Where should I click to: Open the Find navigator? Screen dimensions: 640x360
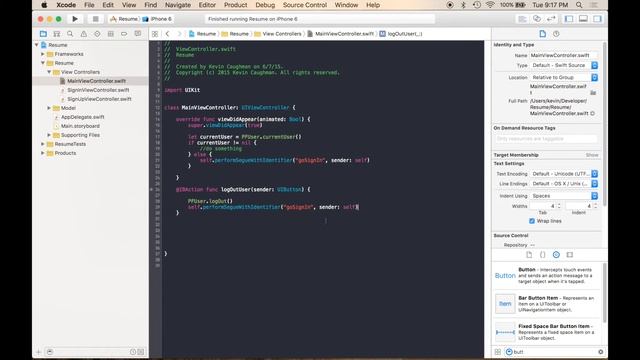70,34
